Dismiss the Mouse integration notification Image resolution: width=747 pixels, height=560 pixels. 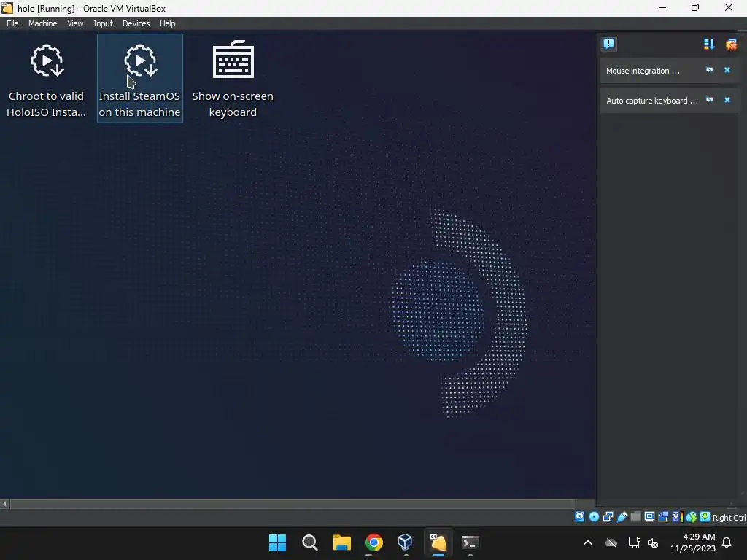(x=727, y=70)
